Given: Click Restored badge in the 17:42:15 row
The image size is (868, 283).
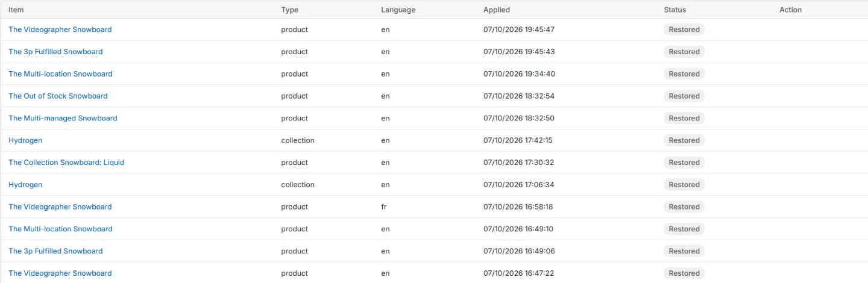Looking at the screenshot, I should (684, 140).
